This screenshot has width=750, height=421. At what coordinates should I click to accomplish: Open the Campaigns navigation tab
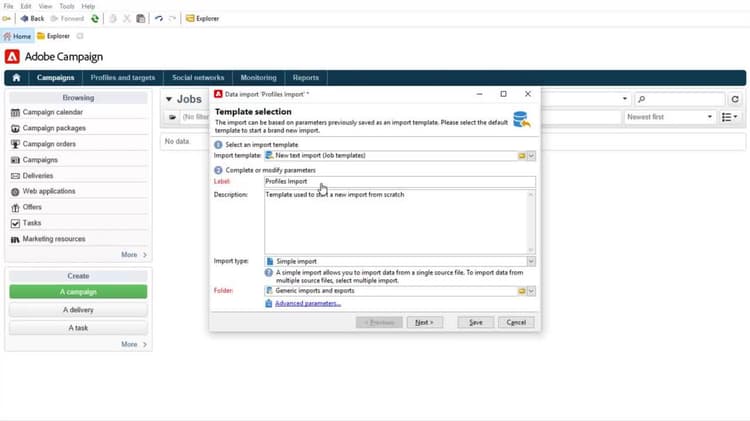click(x=55, y=78)
